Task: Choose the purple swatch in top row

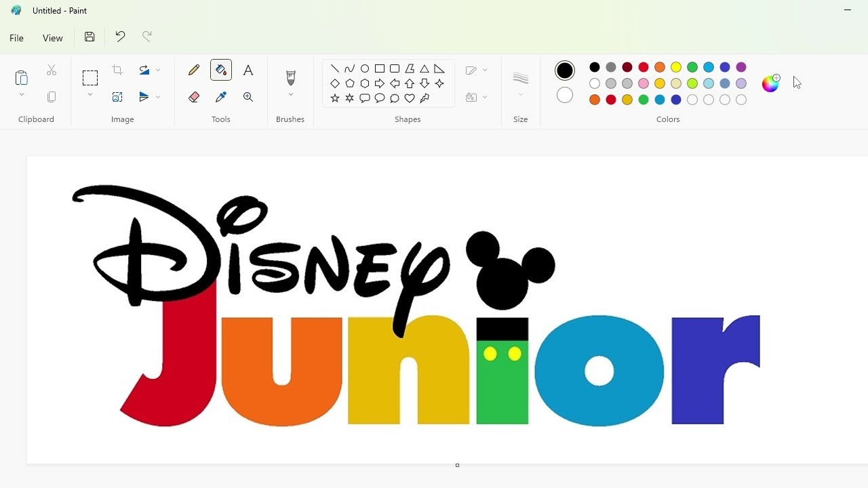Action: pyautogui.click(x=741, y=67)
